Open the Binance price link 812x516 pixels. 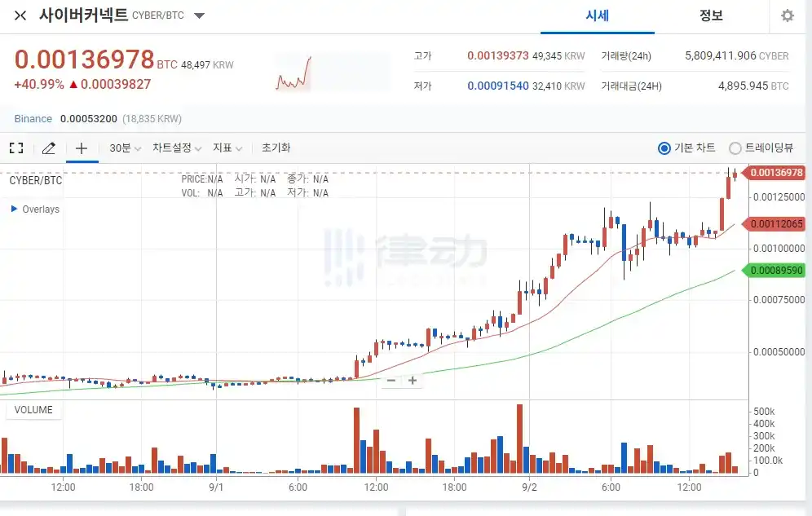pyautogui.click(x=33, y=118)
